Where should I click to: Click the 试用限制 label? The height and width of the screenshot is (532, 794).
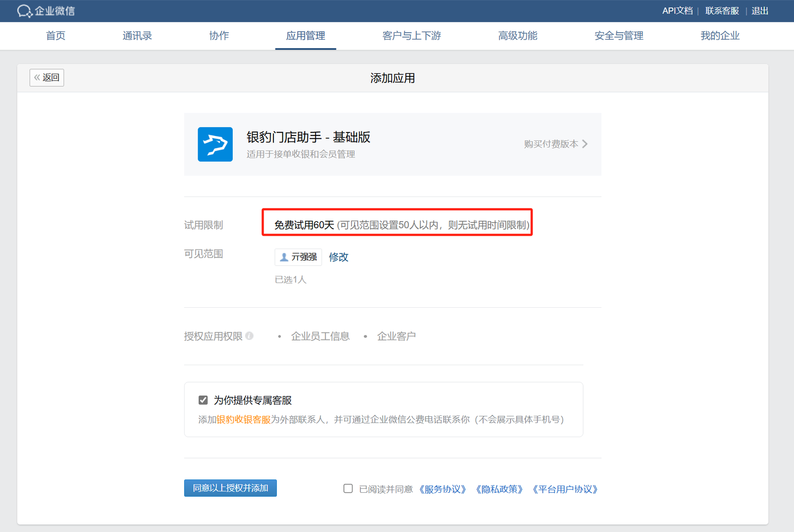point(203,225)
